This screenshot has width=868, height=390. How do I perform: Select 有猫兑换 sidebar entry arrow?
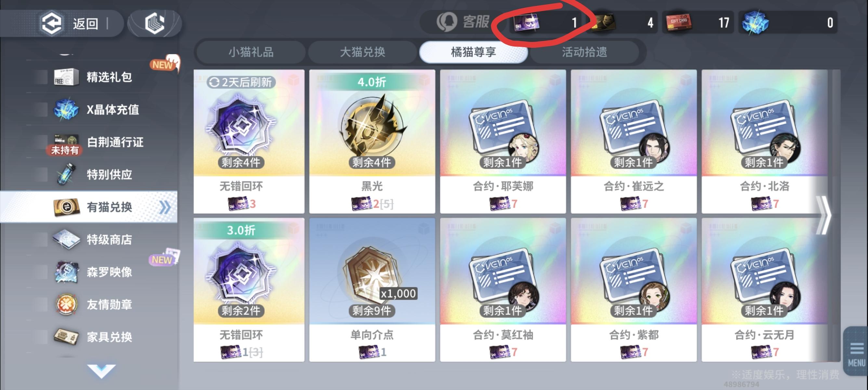pyautogui.click(x=165, y=207)
